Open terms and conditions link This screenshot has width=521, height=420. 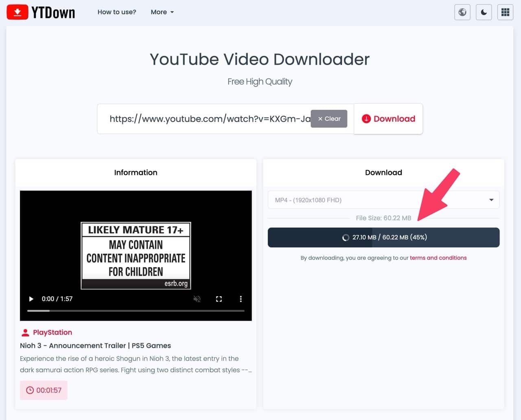(438, 258)
